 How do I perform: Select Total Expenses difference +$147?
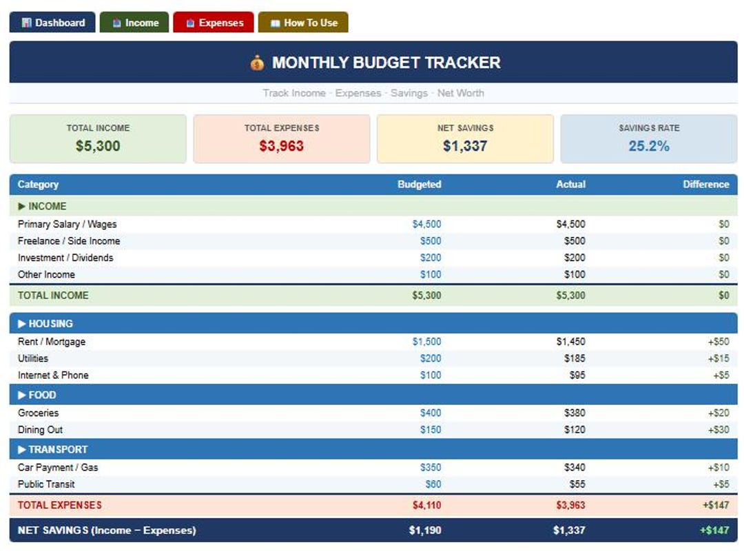coord(716,505)
